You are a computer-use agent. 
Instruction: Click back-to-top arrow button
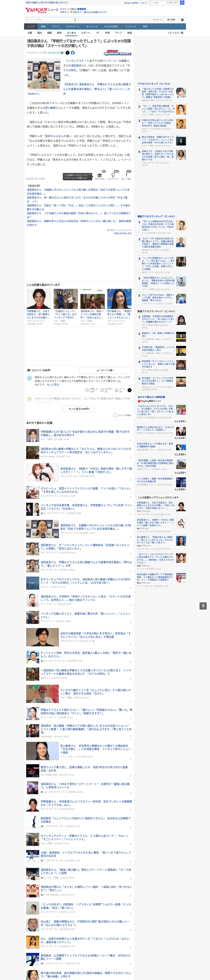click(203, 606)
